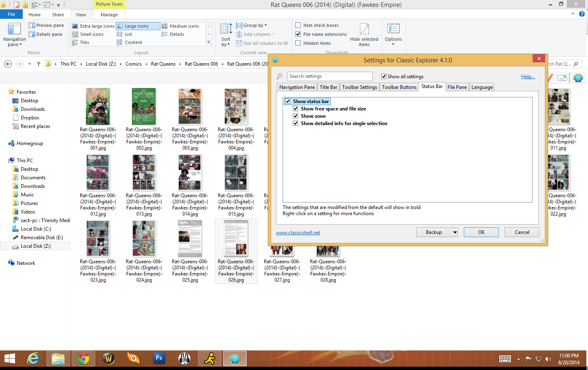This screenshot has height=370, width=588.
Task: Click the Search settings input field
Action: click(330, 76)
